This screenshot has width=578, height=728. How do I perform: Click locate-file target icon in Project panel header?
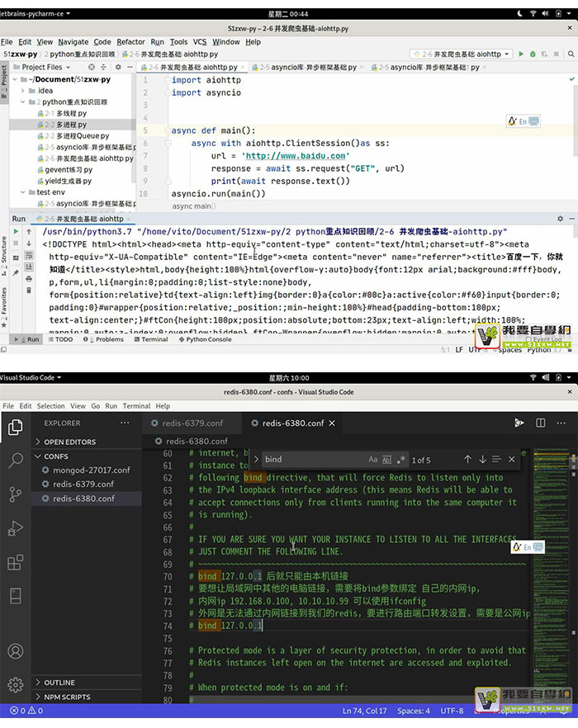92,67
